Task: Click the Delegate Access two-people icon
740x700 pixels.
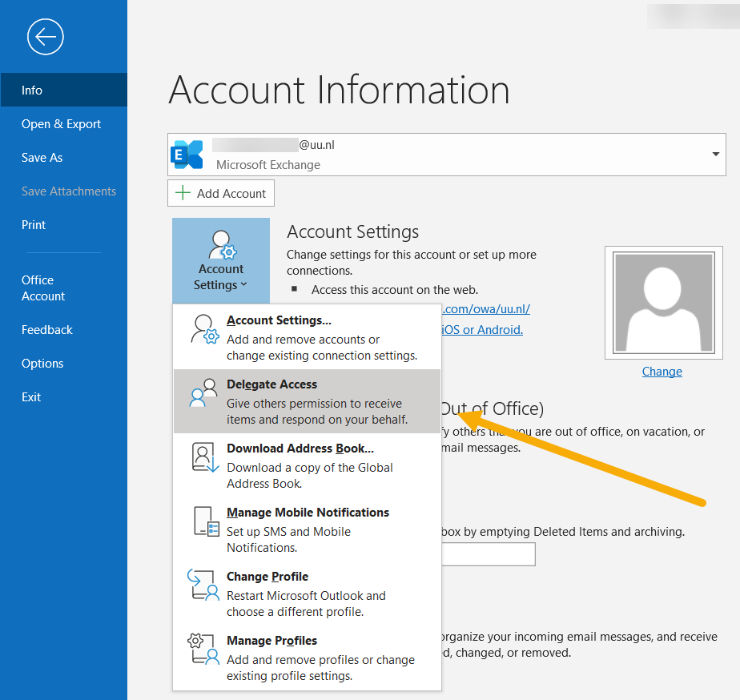Action: tap(203, 392)
